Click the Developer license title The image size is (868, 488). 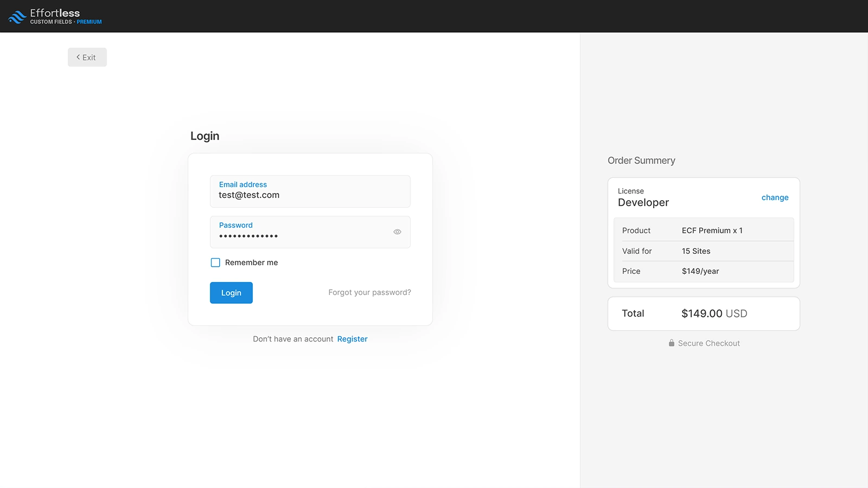click(643, 202)
